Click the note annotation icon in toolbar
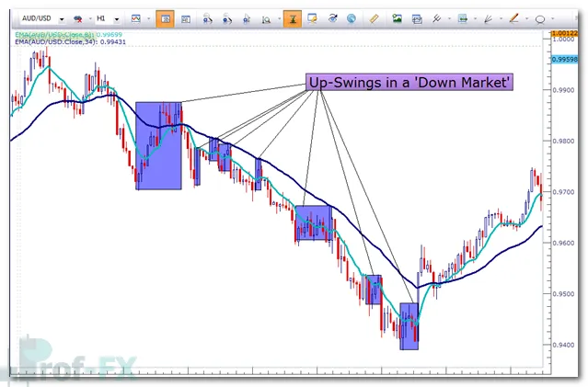 point(313,18)
